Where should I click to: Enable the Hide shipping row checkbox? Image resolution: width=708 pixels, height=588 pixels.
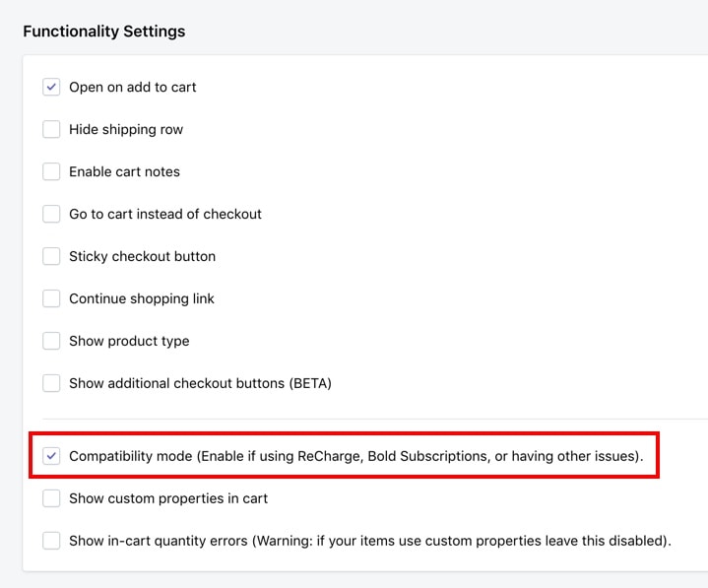(x=51, y=129)
